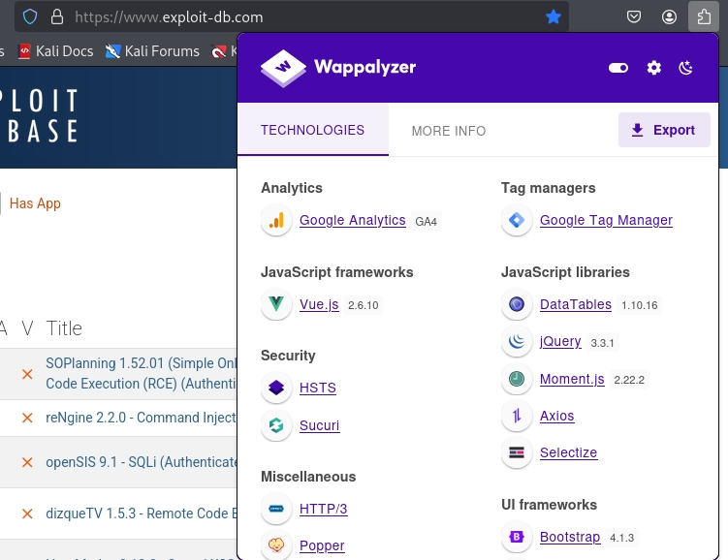Switch to the MORE INFO tab
The height and width of the screenshot is (560, 728).
tap(449, 131)
